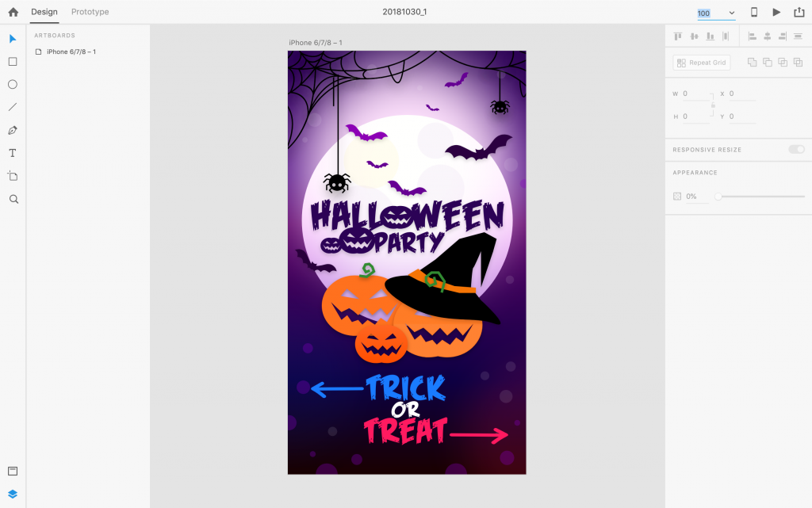The image size is (812, 508).
Task: Select the Zoom tool
Action: [13, 199]
